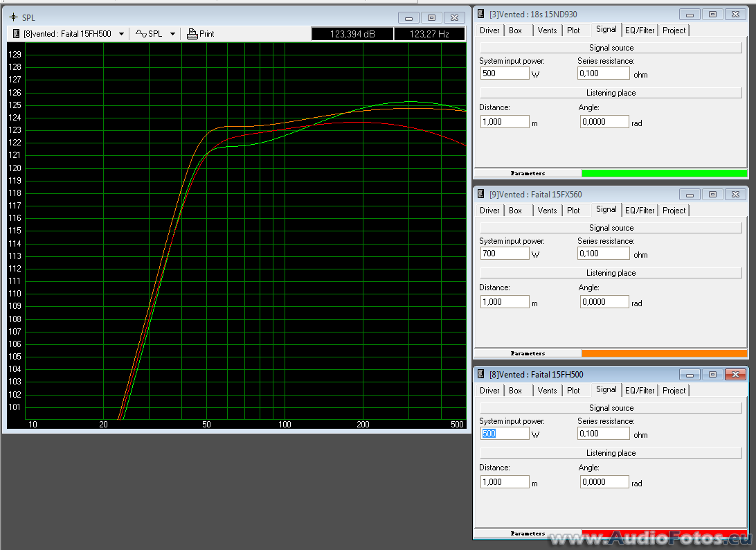Viewport: 756px width, 550px height.
Task: Close the Faital 15FH500 window
Action: coord(736,374)
